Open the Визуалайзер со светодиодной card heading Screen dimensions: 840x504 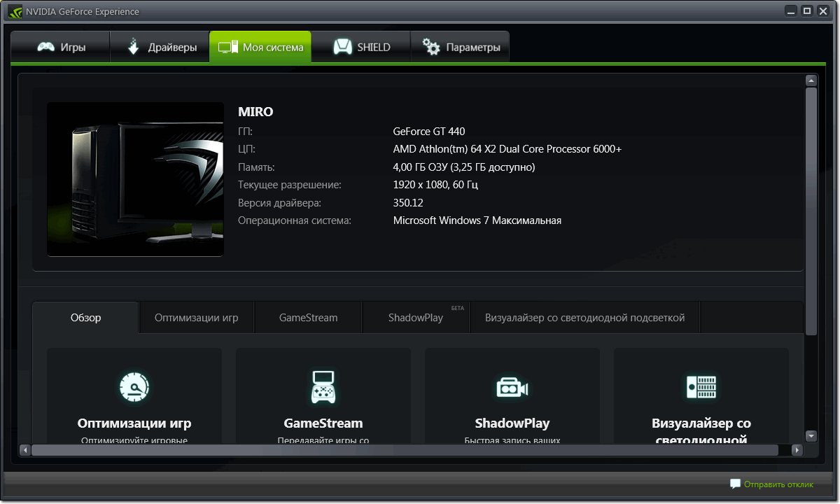click(701, 432)
